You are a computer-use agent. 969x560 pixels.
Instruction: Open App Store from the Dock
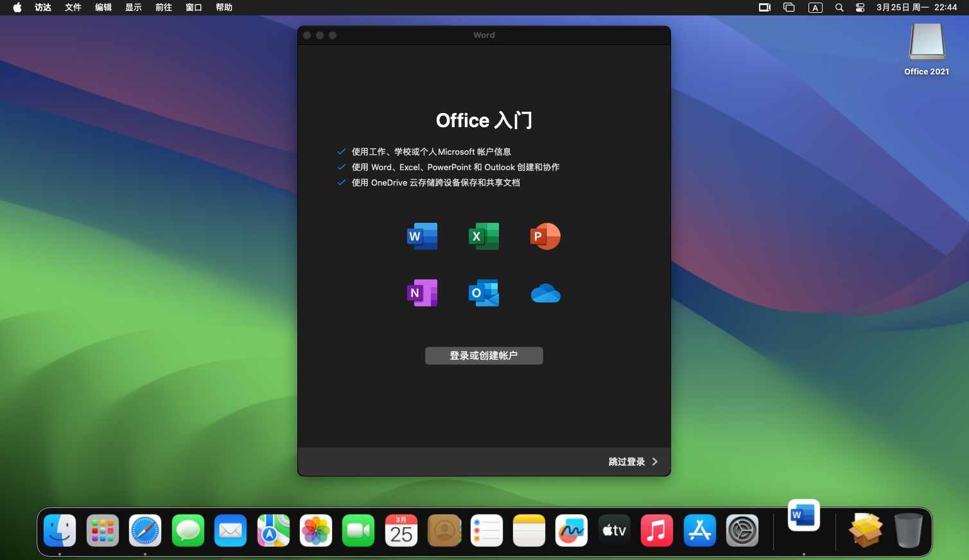(700, 531)
